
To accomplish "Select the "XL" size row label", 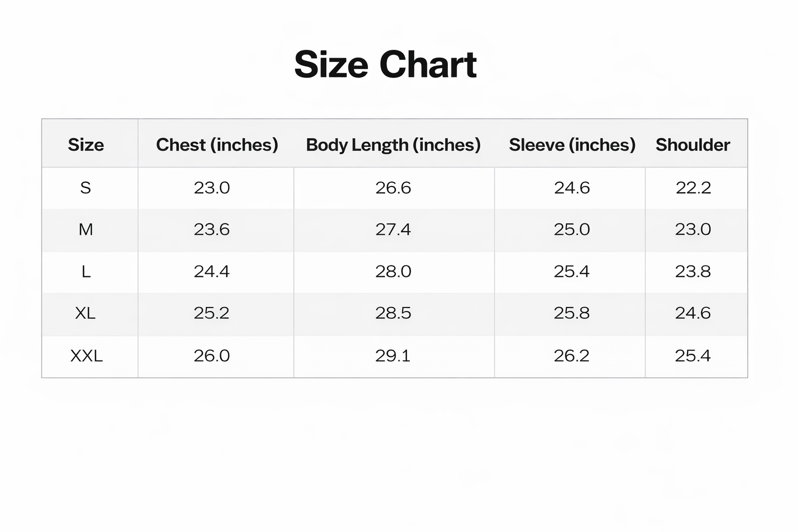I will click(x=85, y=313).
